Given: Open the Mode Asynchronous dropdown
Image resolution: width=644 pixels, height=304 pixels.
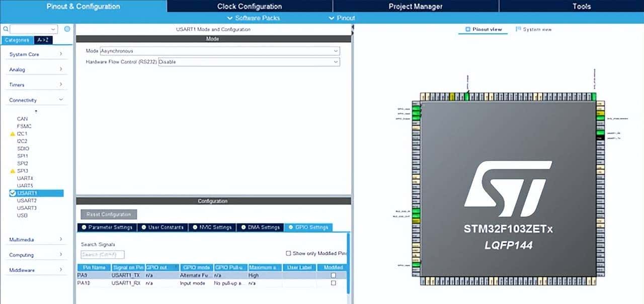Looking at the screenshot, I should coord(220,51).
